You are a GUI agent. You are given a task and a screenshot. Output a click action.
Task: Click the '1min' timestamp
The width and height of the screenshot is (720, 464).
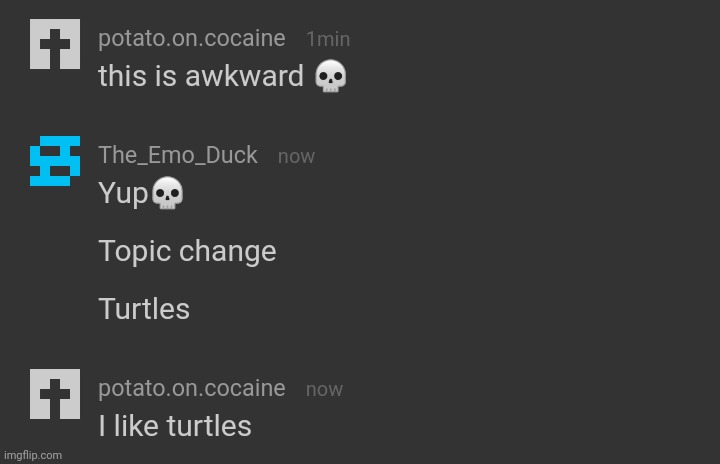click(x=328, y=40)
